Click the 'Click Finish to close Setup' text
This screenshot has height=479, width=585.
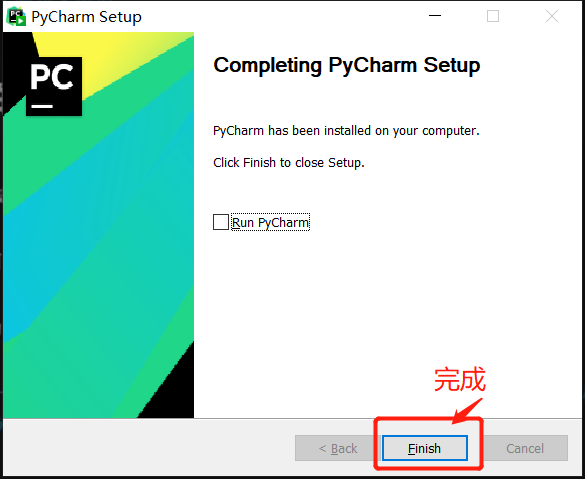[x=289, y=163]
